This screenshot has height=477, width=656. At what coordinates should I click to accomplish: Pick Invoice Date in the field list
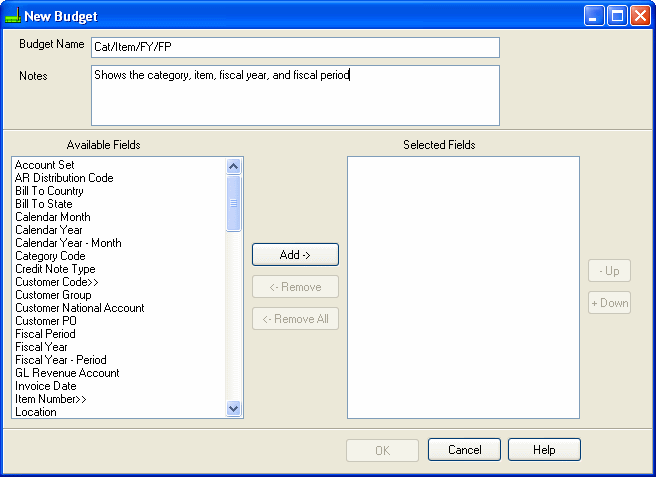[x=45, y=386]
